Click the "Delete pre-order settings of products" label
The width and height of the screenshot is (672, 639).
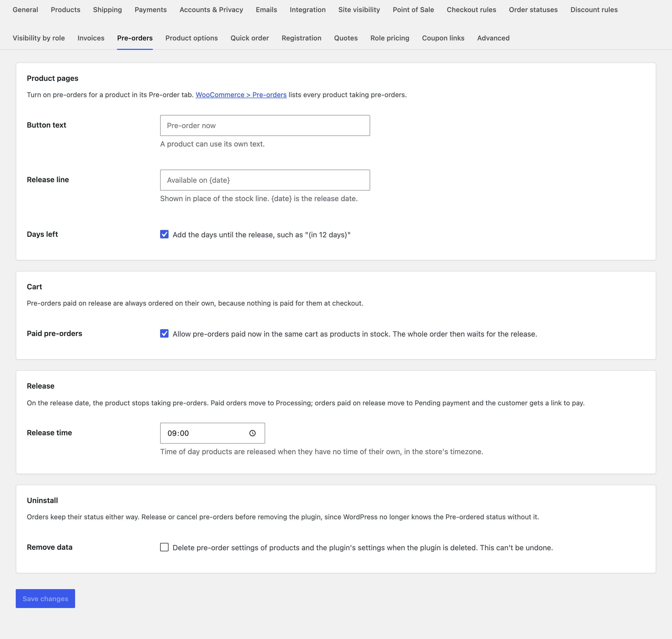pos(363,548)
